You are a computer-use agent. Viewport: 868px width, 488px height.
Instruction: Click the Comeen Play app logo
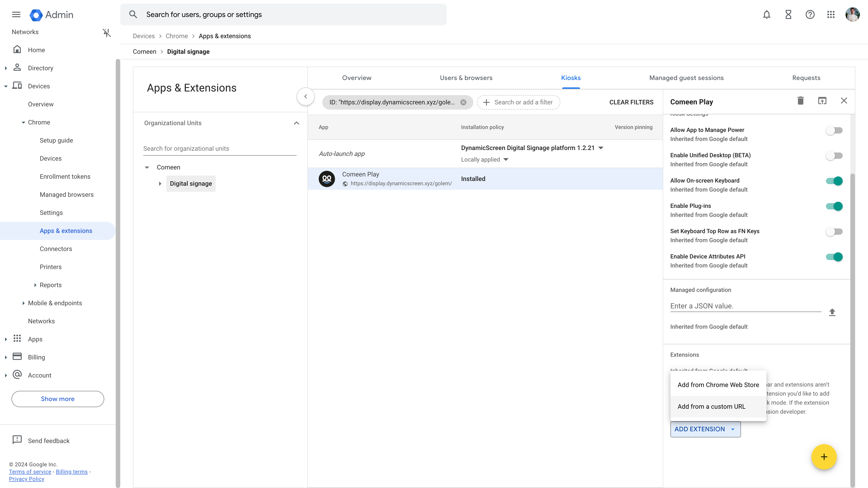point(326,179)
